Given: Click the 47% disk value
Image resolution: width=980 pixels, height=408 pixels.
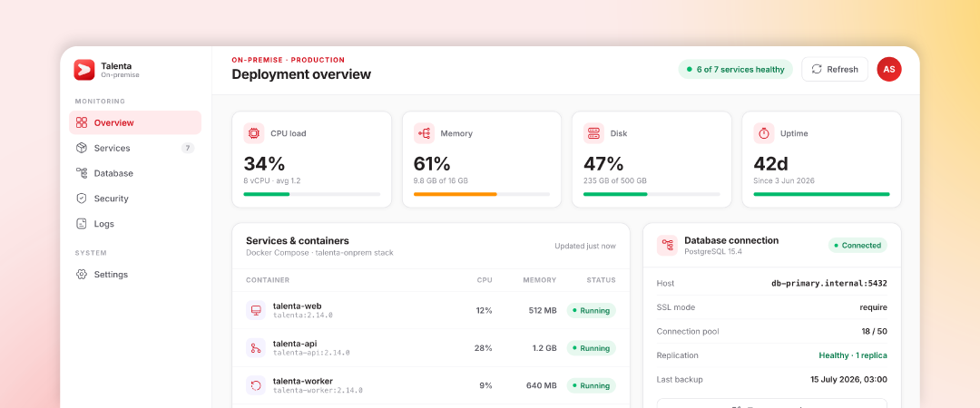Looking at the screenshot, I should [603, 164].
